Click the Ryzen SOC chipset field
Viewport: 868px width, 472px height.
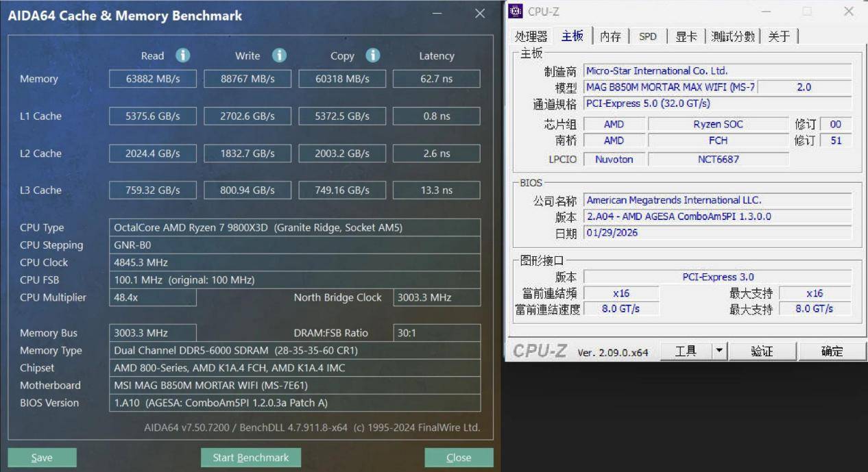(x=718, y=124)
